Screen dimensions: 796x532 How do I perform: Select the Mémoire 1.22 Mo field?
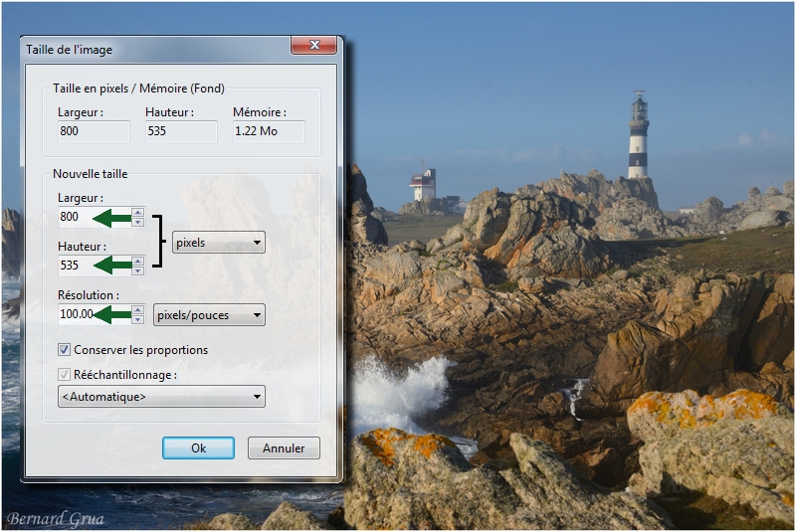tap(268, 131)
